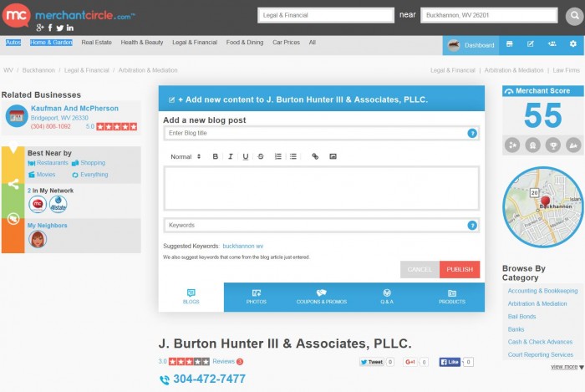Viewport: 585px width, 392px height.
Task: Click the suggested keyword buckhannon wv
Action: 243,247
